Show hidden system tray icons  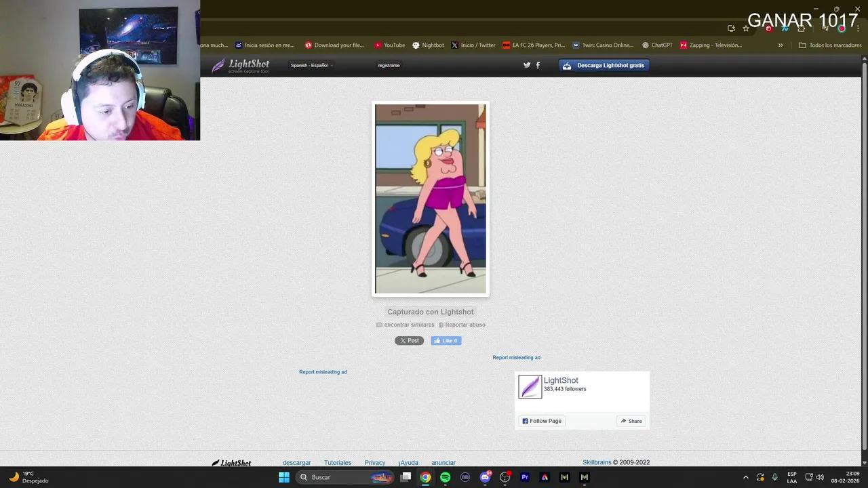746,477
